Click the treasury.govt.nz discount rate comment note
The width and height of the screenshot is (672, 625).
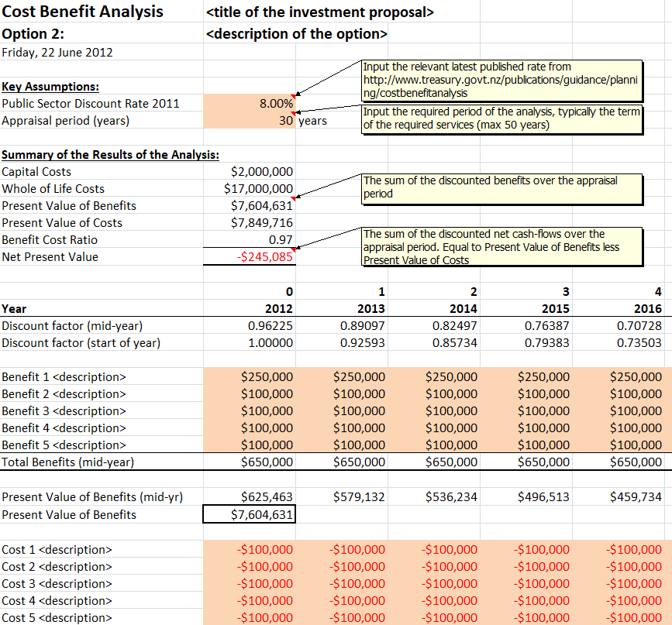pyautogui.click(x=501, y=80)
